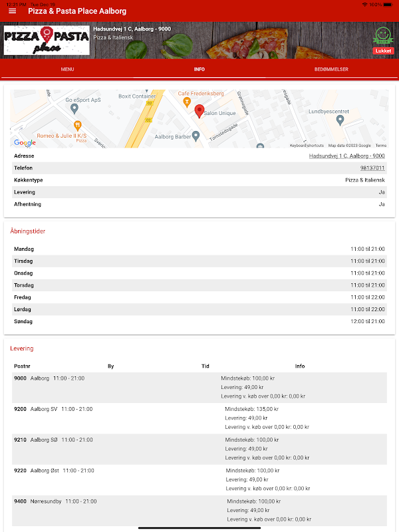The height and width of the screenshot is (532, 399).
Task: Select the Onsdag opening hours row
Action: pos(199,273)
